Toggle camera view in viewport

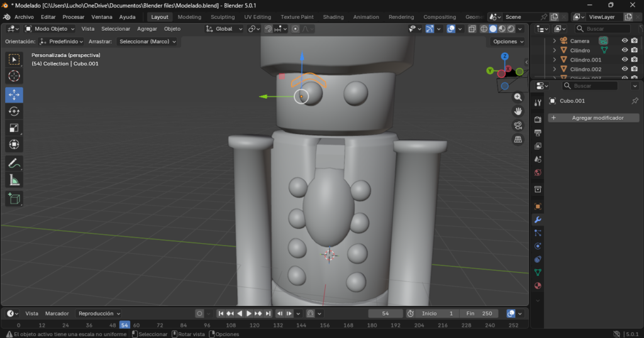coord(518,125)
